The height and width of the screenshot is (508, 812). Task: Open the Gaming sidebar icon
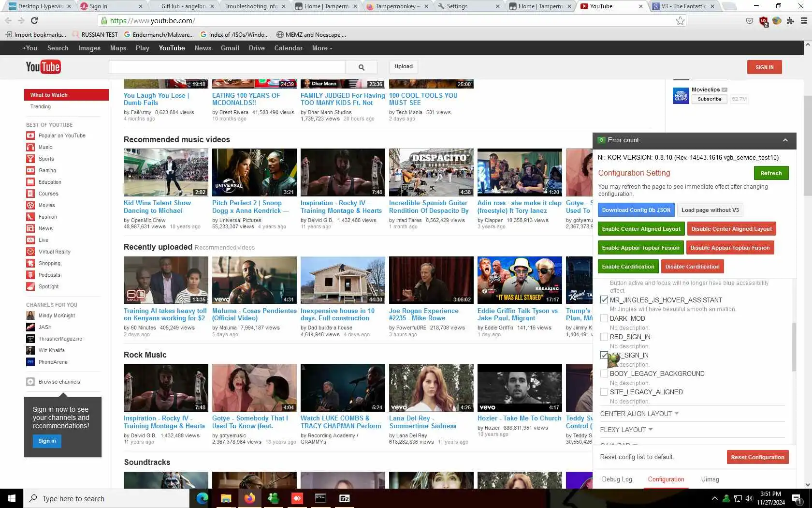[30, 170]
